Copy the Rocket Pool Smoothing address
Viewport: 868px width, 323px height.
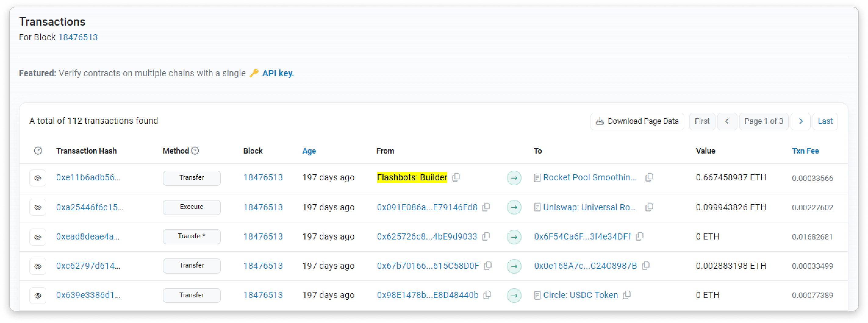649,177
